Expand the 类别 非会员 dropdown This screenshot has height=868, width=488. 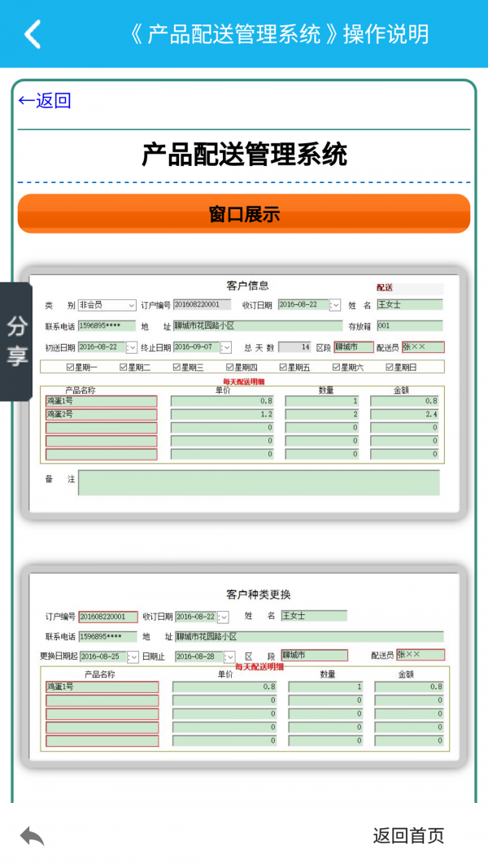[132, 305]
